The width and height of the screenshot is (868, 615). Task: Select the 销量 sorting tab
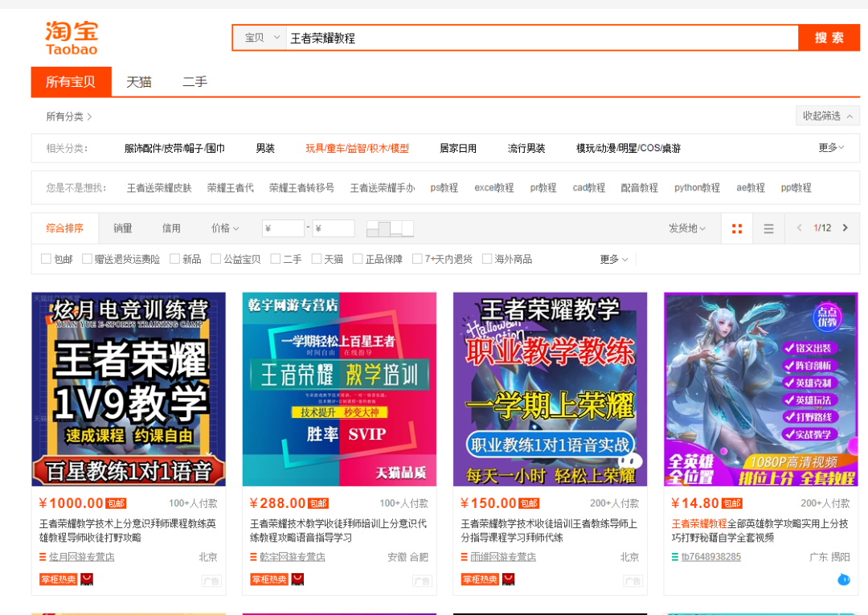122,228
